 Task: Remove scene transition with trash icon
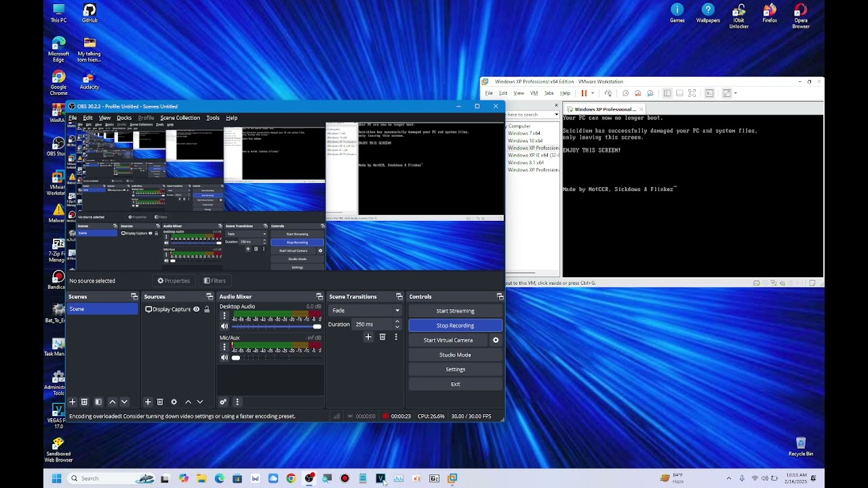(382, 337)
